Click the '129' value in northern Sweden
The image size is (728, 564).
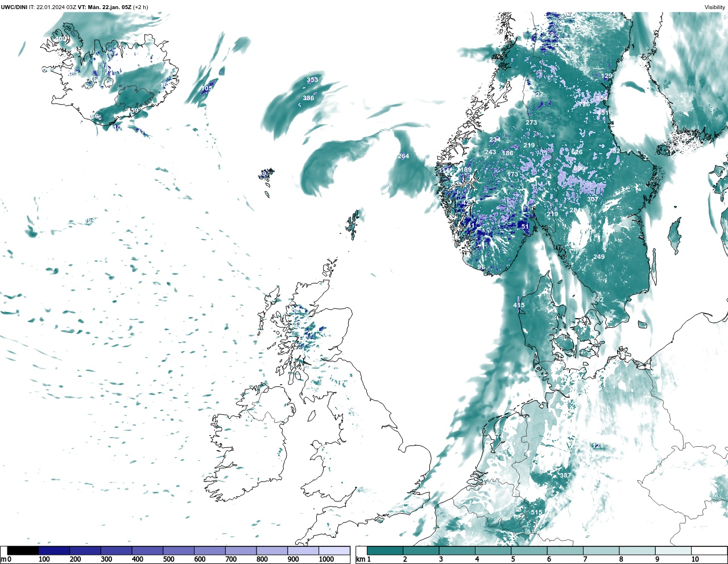607,76
